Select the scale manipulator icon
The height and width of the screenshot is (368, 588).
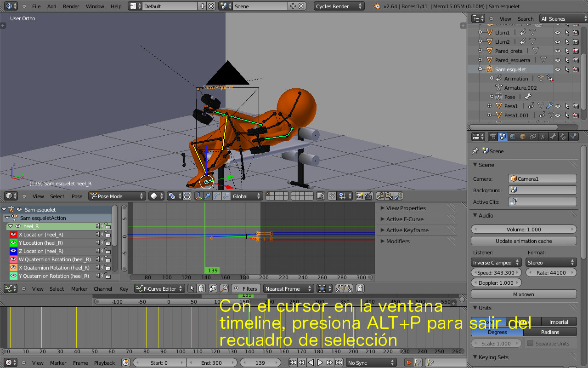click(226, 196)
